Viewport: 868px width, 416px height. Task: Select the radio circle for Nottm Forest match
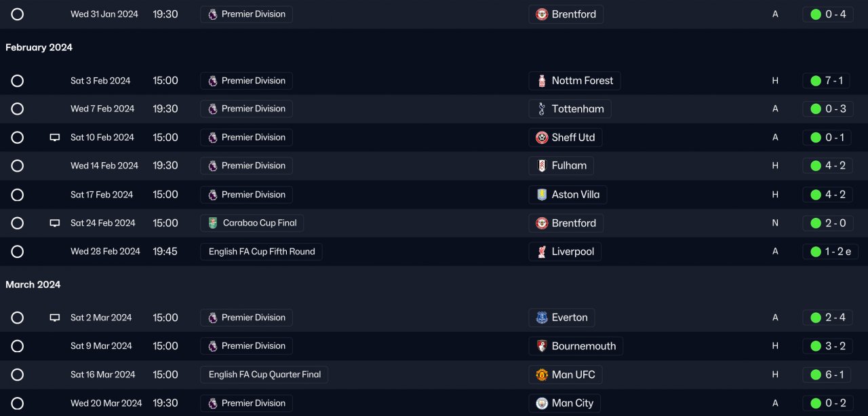pos(18,81)
